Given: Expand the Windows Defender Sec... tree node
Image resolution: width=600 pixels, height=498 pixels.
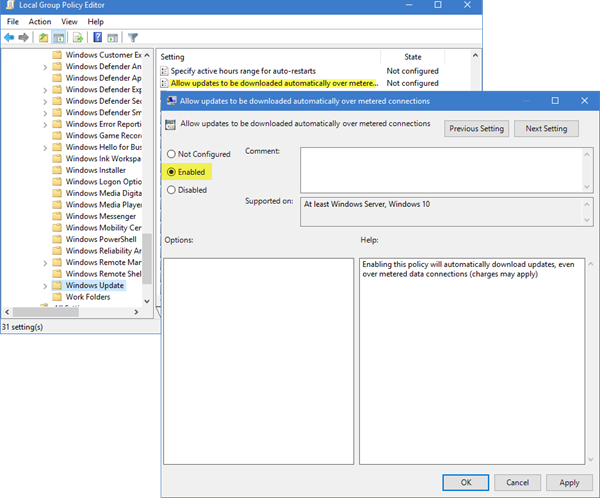Looking at the screenshot, I should click(x=45, y=102).
